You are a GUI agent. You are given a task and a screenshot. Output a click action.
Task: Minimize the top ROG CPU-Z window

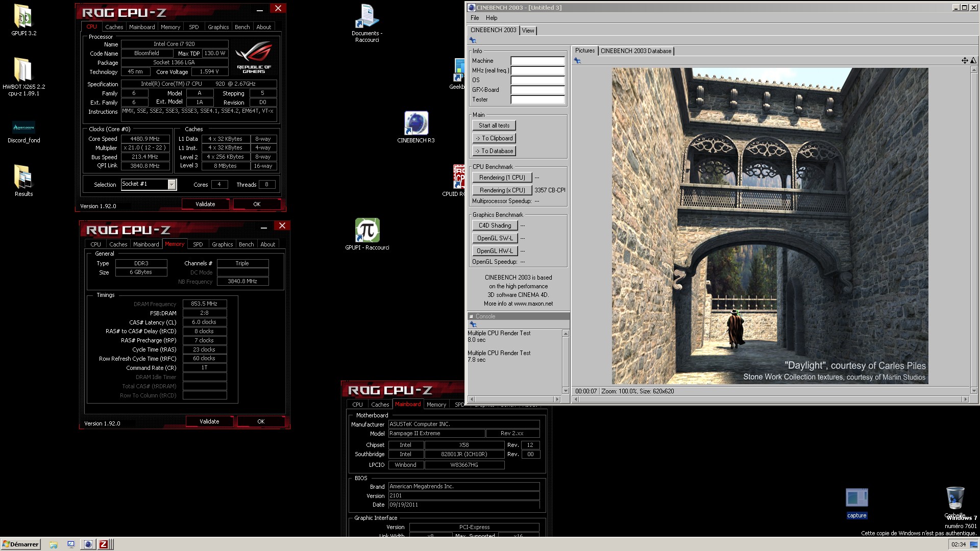[260, 9]
